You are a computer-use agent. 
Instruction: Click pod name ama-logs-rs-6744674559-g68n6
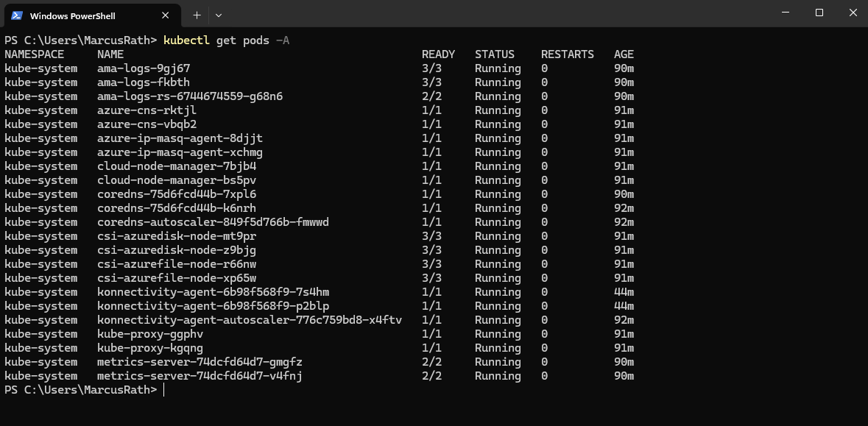click(x=190, y=96)
